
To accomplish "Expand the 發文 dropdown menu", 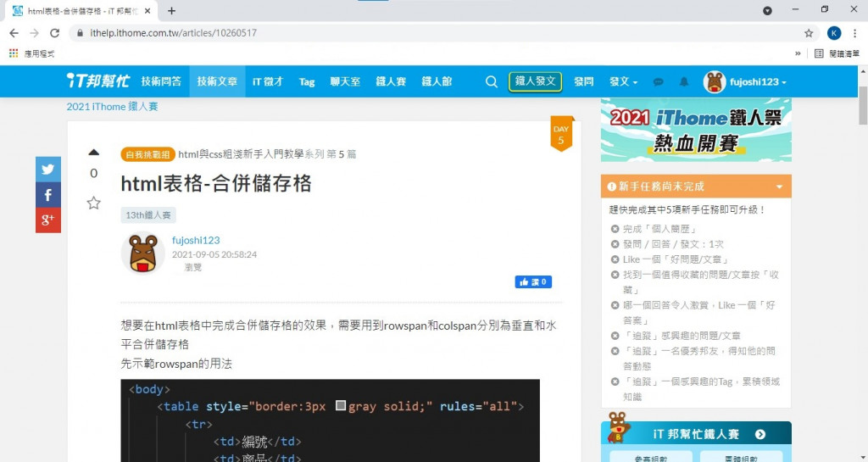I will (x=623, y=81).
